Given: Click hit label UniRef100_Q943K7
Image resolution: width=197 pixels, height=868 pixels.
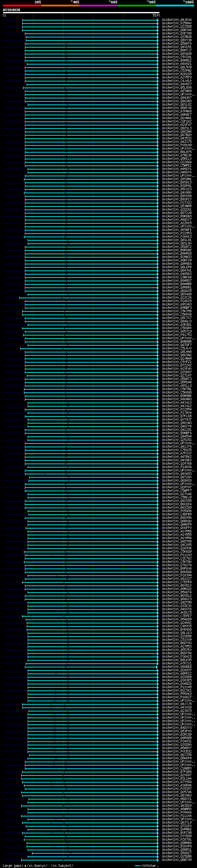Looking at the screenshot, I should [177, 98].
